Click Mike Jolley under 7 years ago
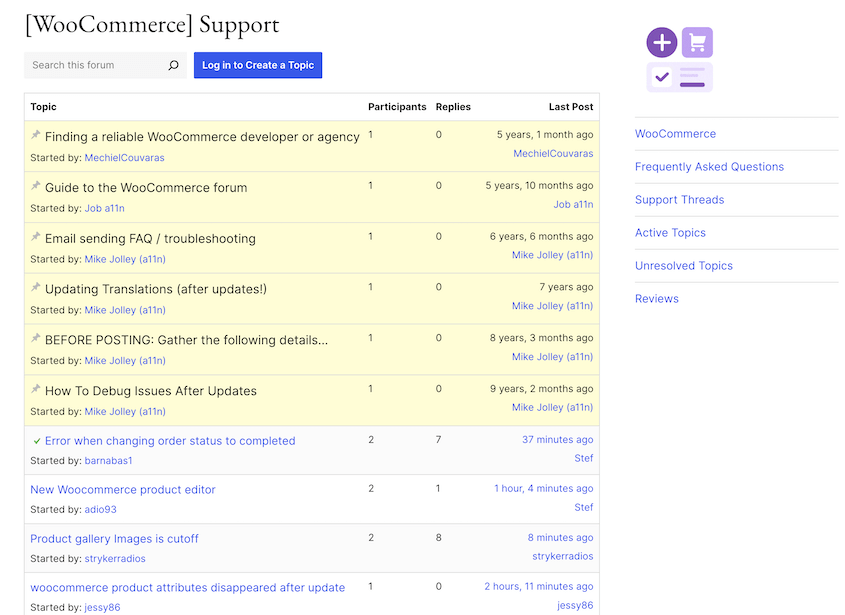 552,306
